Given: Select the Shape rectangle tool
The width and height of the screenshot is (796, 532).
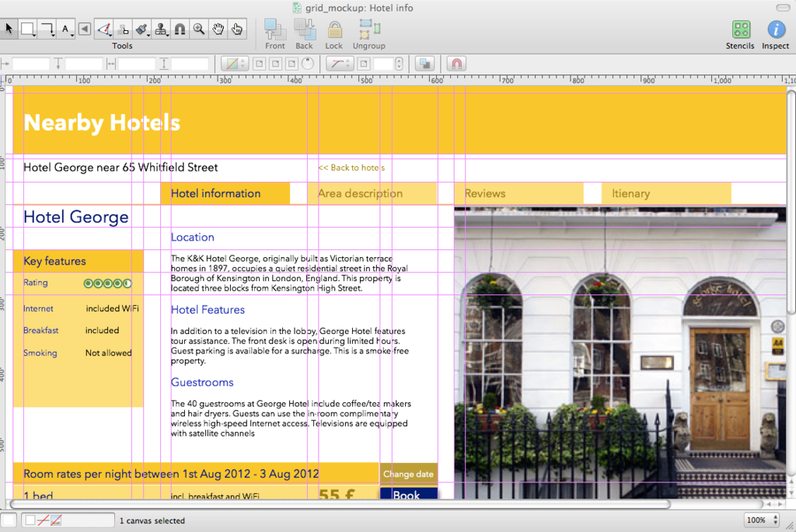Looking at the screenshot, I should (27, 29).
